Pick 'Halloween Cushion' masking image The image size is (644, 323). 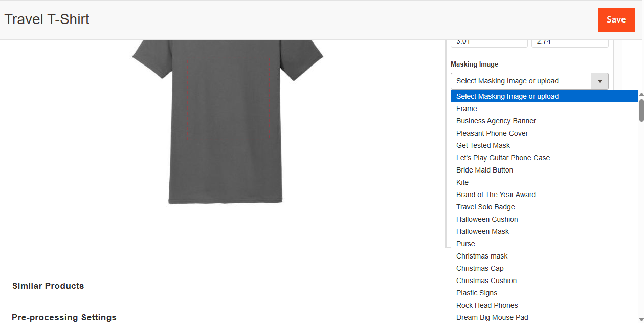(487, 219)
